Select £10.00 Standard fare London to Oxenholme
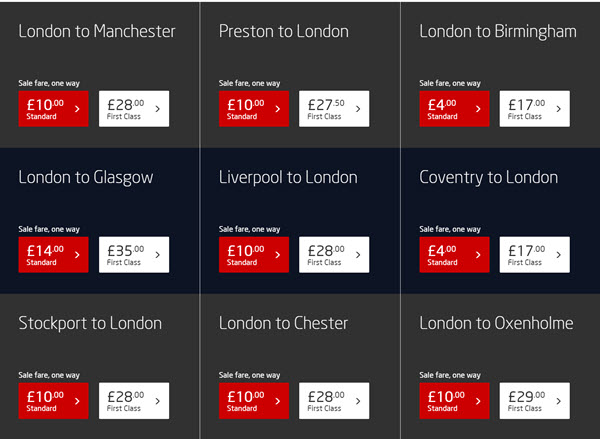600x439 pixels. point(454,401)
